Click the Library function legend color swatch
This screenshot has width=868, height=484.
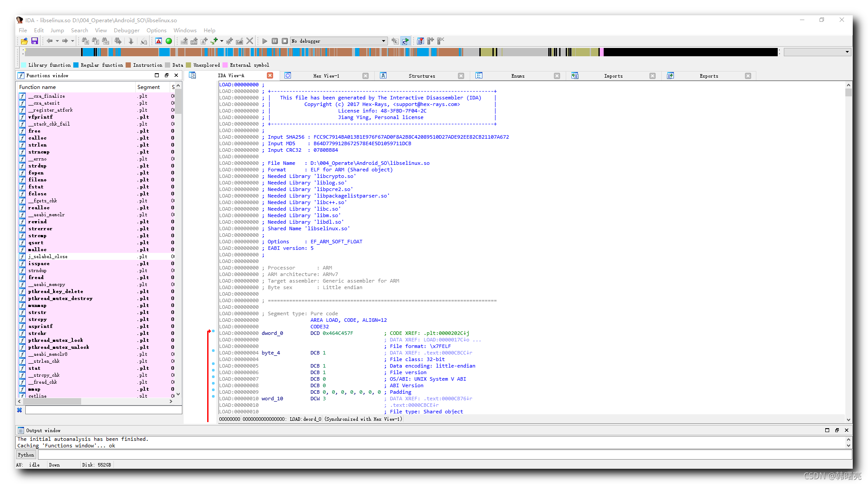[x=24, y=65]
